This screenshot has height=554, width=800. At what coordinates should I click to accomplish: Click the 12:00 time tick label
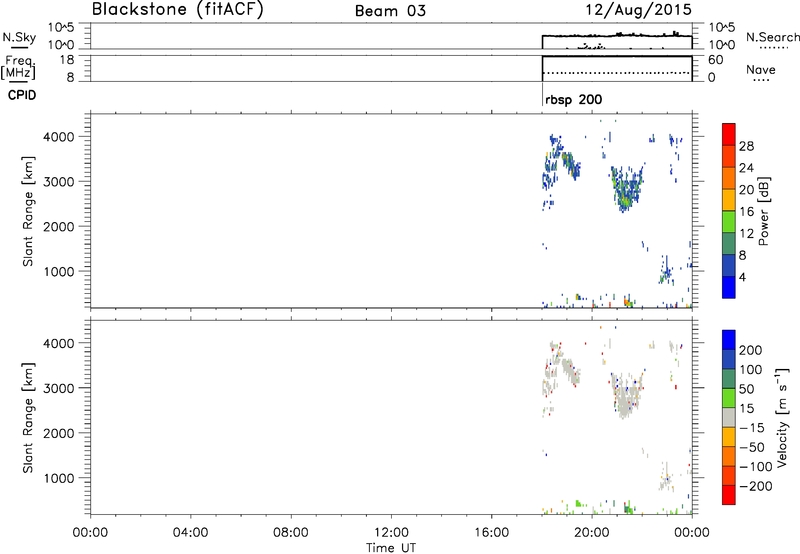(391, 533)
